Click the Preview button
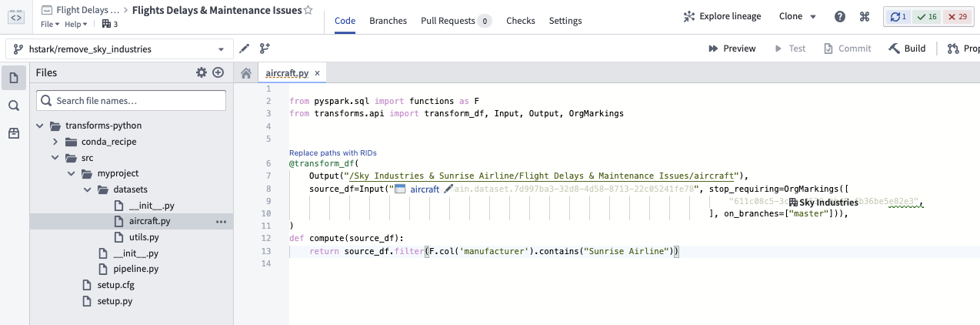The image size is (980, 325). [732, 49]
